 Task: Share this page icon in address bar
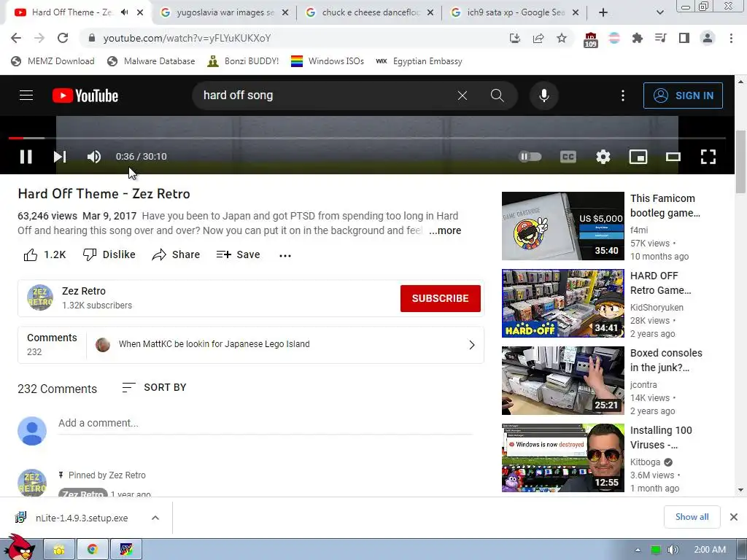pos(538,38)
